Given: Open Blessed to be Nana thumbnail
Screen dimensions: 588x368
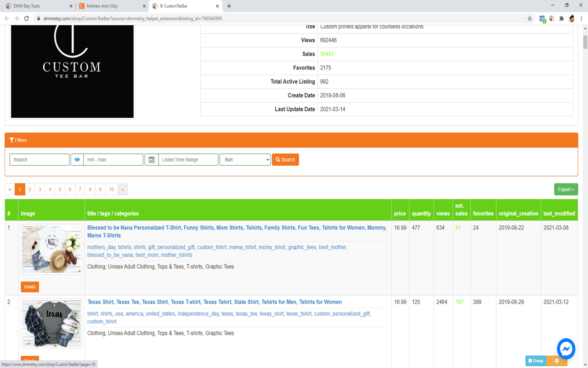Looking at the screenshot, I should point(51,249).
